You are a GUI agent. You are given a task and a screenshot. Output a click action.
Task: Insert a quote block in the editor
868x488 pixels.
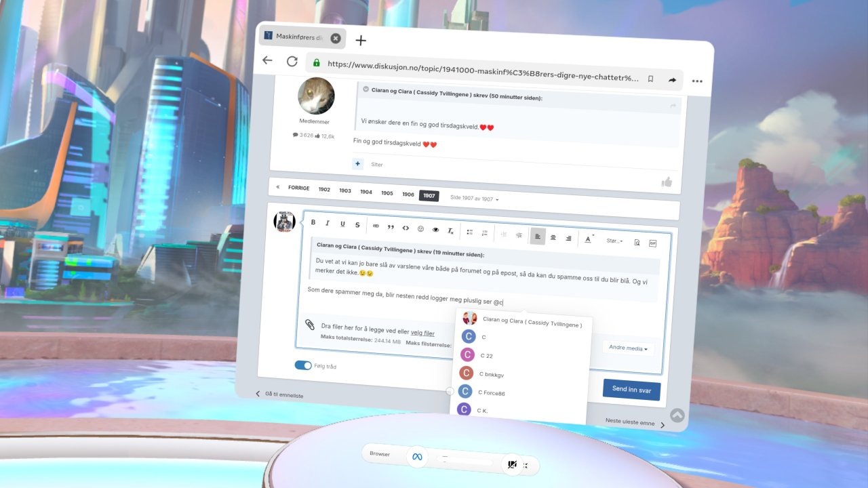click(x=391, y=227)
